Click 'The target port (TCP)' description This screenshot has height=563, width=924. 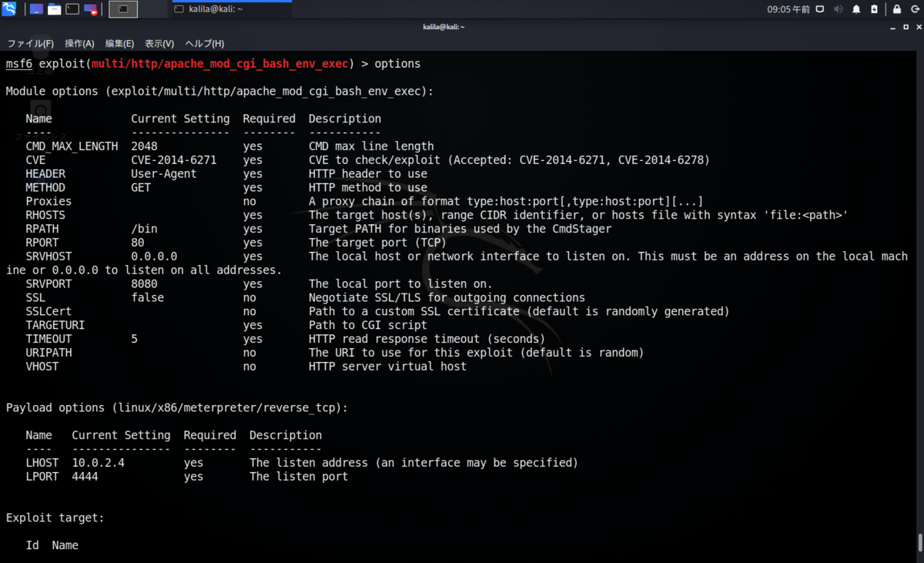pos(377,243)
